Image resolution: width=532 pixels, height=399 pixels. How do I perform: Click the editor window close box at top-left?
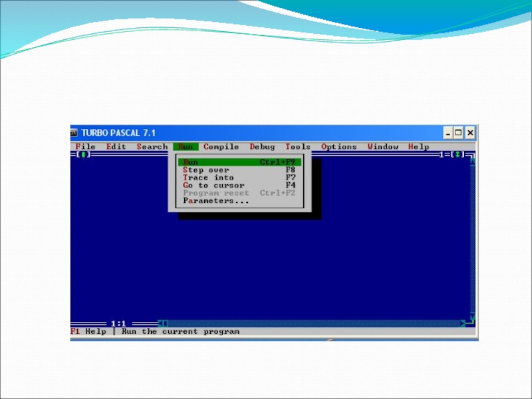click(82, 154)
